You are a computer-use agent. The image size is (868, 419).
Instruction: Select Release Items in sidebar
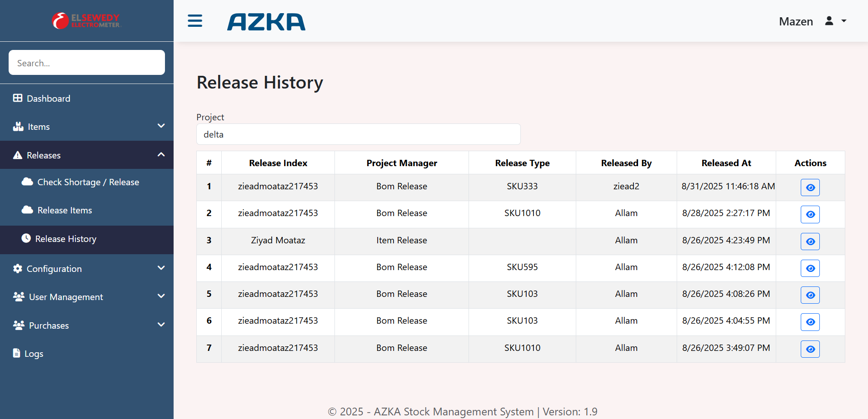point(65,210)
